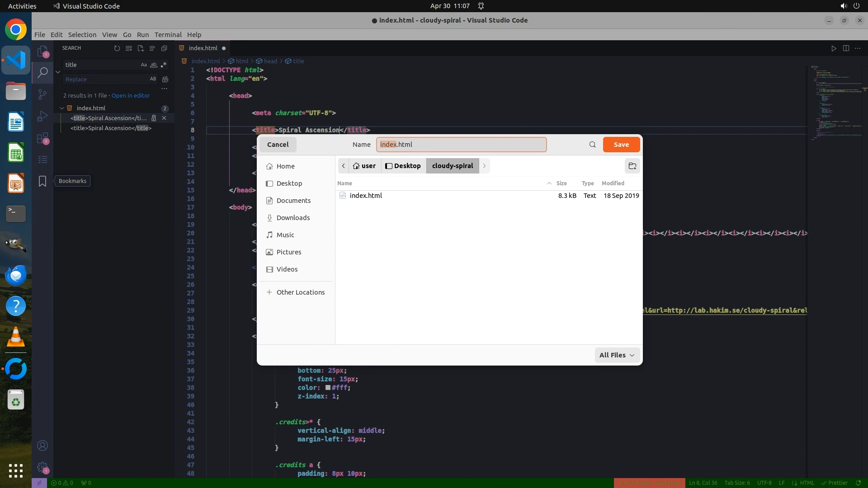
Task: Open Run and Debug view
Action: (42, 116)
